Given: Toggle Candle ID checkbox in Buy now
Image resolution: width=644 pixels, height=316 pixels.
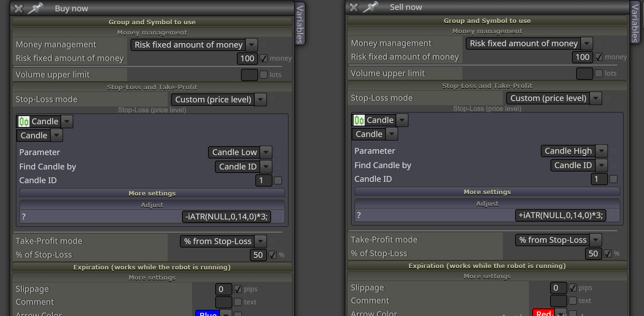Looking at the screenshot, I should (x=278, y=180).
